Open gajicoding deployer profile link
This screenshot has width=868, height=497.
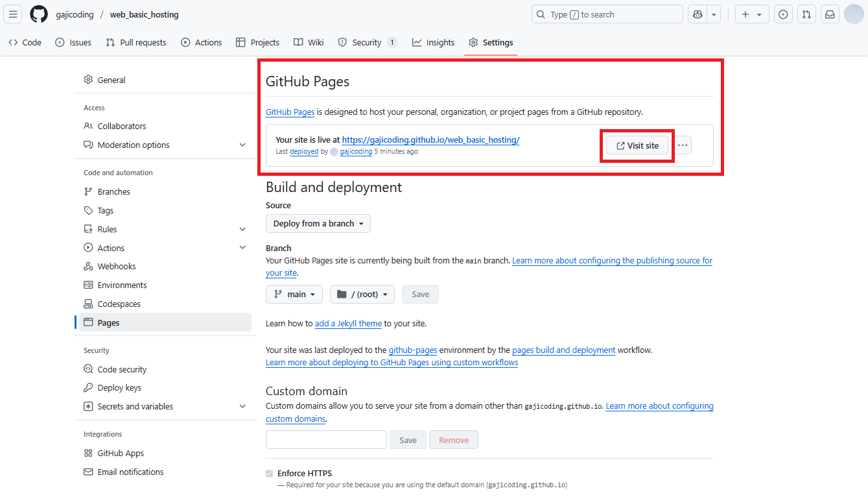click(356, 151)
